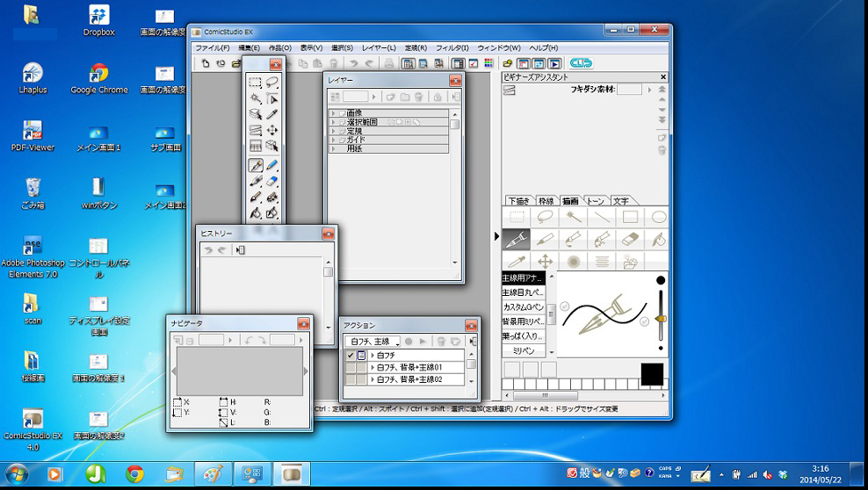
Task: Open the 白フチ、主線 action set dropdown
Action: tap(372, 341)
